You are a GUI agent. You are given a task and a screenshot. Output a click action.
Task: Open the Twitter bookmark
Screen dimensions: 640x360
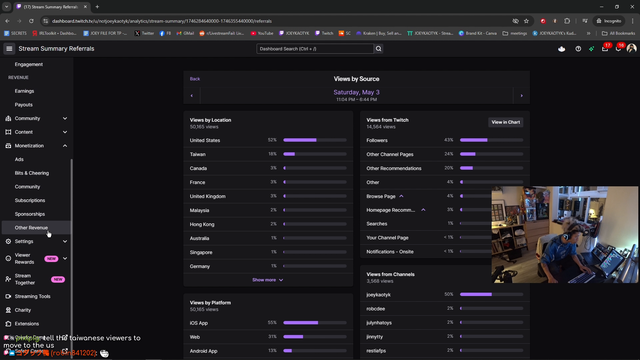pos(144,33)
